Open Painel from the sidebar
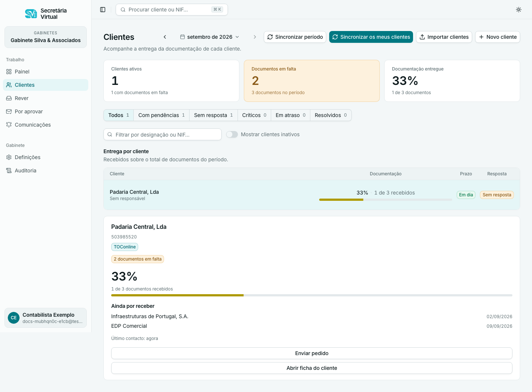The height and width of the screenshot is (392, 532). [x=45, y=72]
